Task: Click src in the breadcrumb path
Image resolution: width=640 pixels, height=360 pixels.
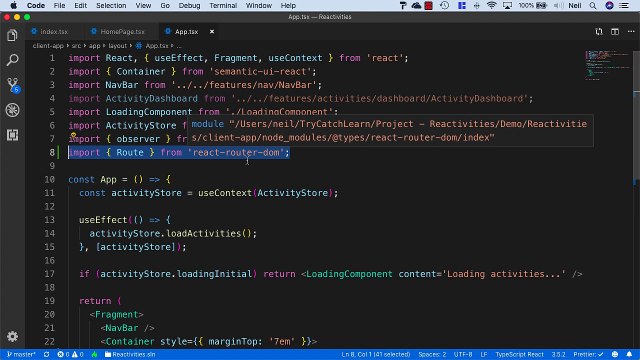Action: pos(76,46)
